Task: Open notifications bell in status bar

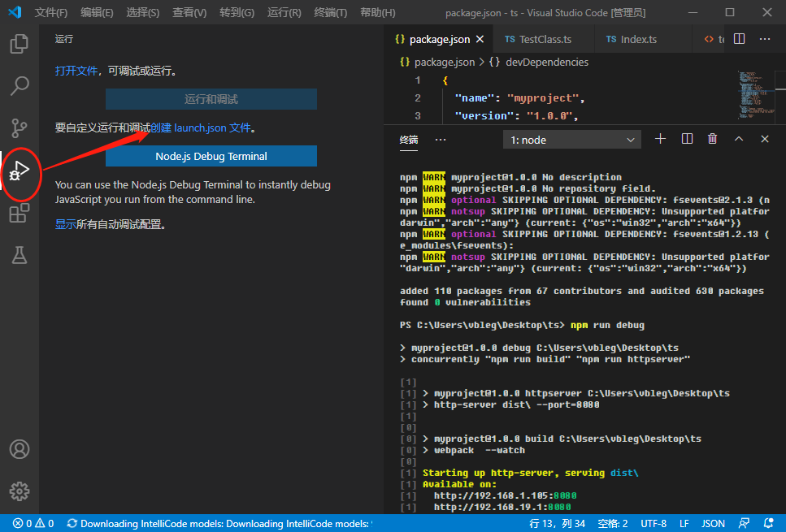Action: [768, 524]
